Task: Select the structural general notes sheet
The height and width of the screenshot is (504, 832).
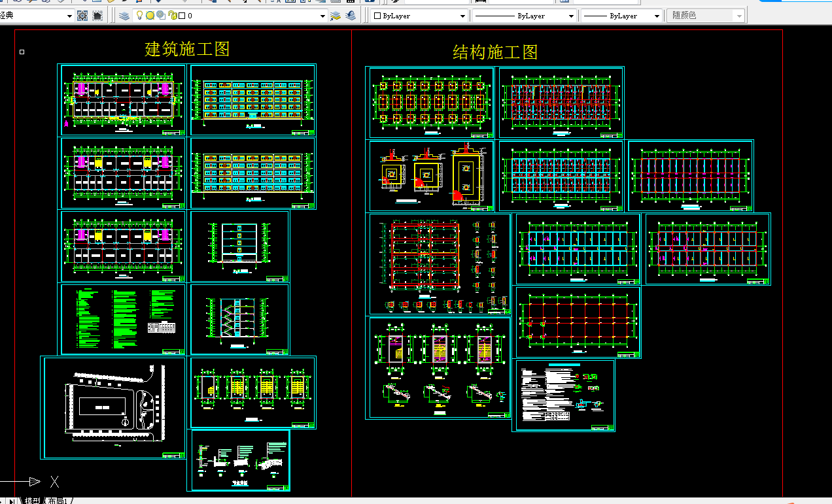Action: pyautogui.click(x=564, y=395)
